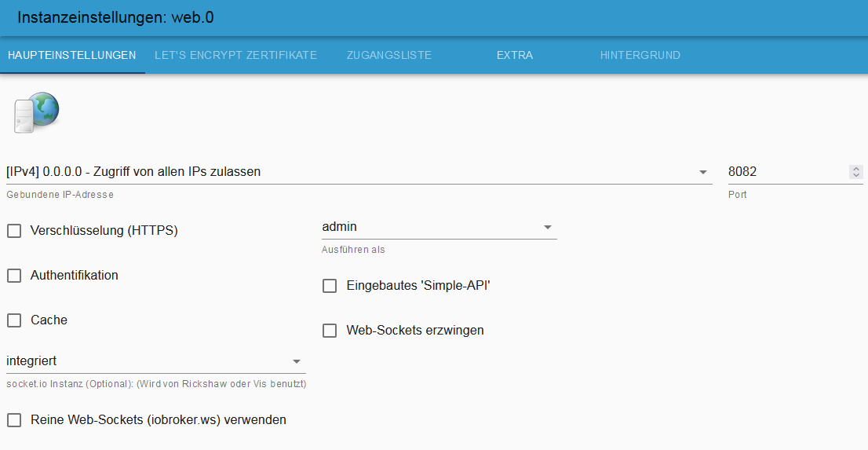Select the Haupteinstellungen tab
The image size is (868, 450).
point(71,56)
